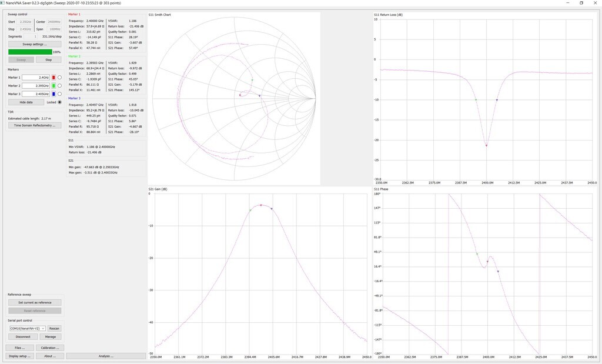
Task: Select the blue marker on the Return Loss curve
Action: 497,100
